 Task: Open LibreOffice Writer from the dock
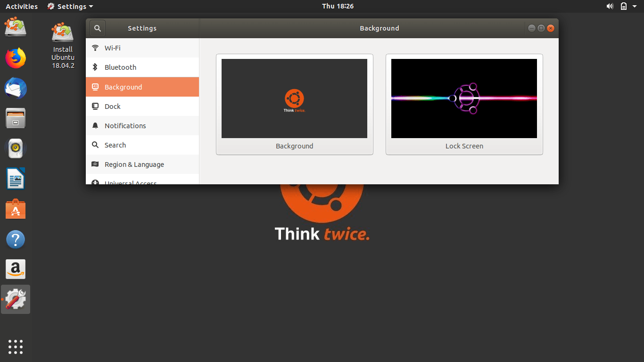click(16, 179)
